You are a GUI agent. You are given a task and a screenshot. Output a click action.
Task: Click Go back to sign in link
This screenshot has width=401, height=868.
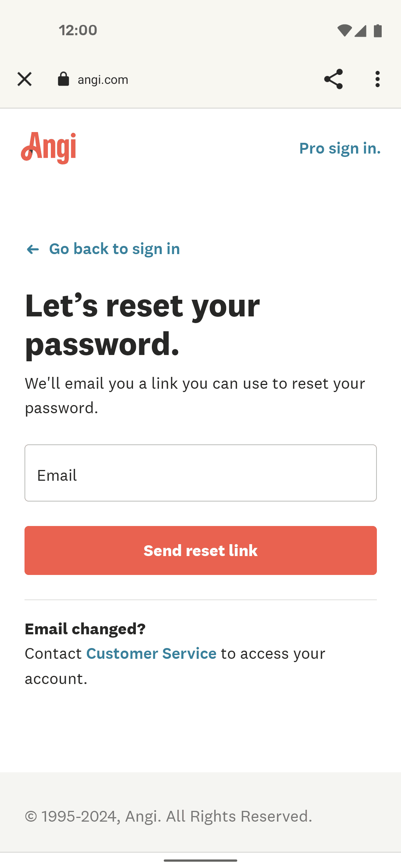point(114,249)
